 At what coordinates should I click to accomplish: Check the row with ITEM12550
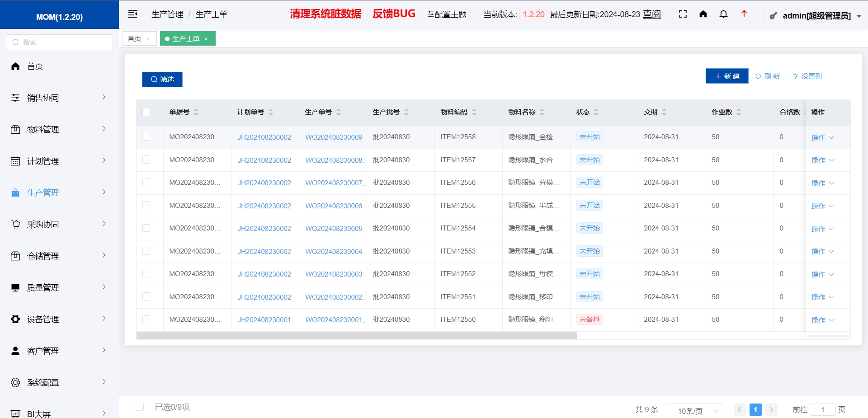146,319
